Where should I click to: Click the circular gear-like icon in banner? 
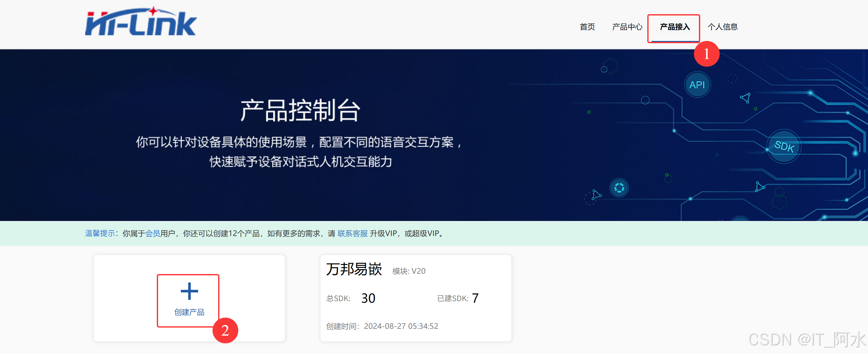tap(619, 188)
